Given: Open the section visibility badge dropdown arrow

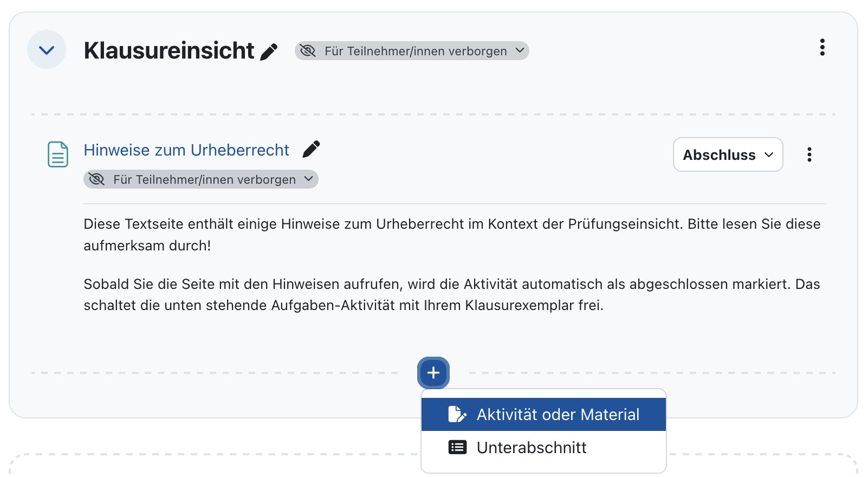Looking at the screenshot, I should (x=520, y=50).
